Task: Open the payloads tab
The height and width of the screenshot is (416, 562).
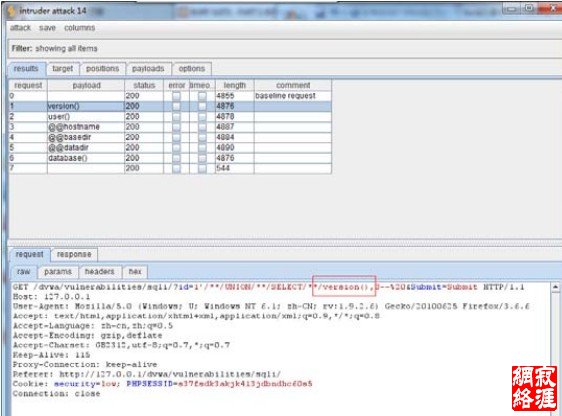Action: tap(148, 69)
